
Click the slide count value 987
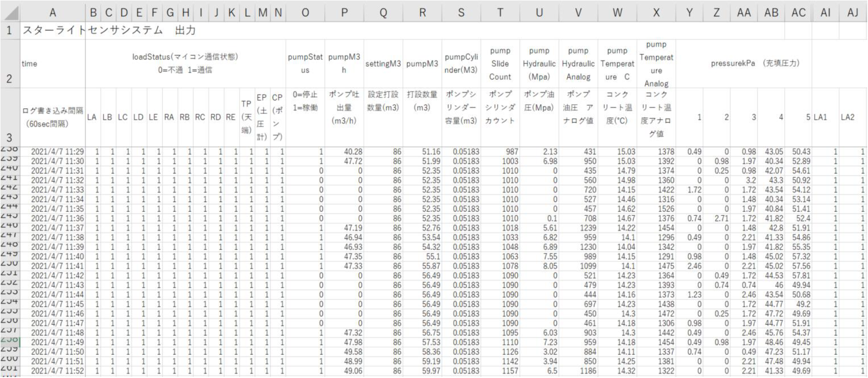(x=500, y=152)
